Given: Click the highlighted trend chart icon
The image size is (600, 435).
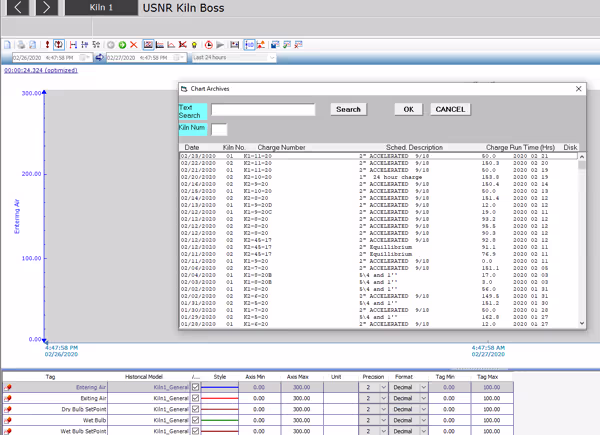Looking at the screenshot, I should [148, 45].
